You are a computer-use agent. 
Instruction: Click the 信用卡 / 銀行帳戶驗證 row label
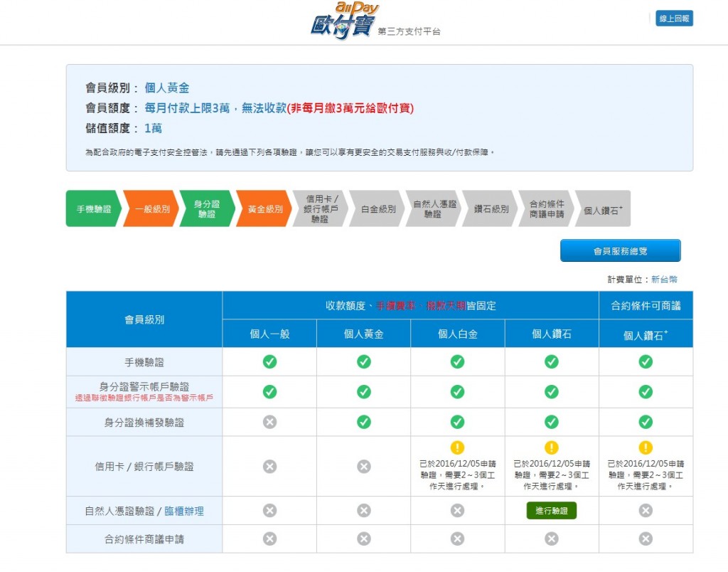point(144,467)
